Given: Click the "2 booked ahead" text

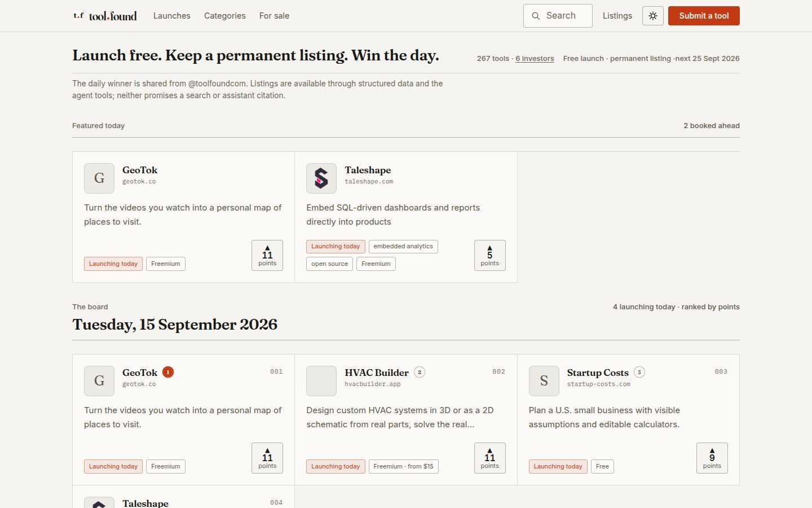Looking at the screenshot, I should click(712, 126).
